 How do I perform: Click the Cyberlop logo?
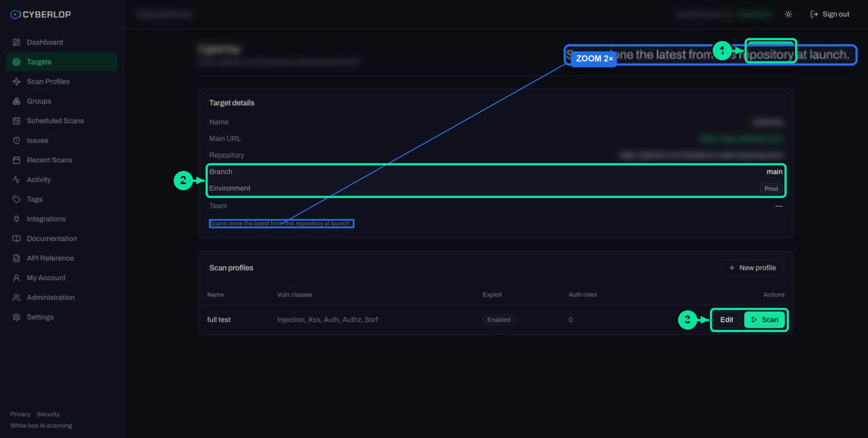click(x=40, y=14)
